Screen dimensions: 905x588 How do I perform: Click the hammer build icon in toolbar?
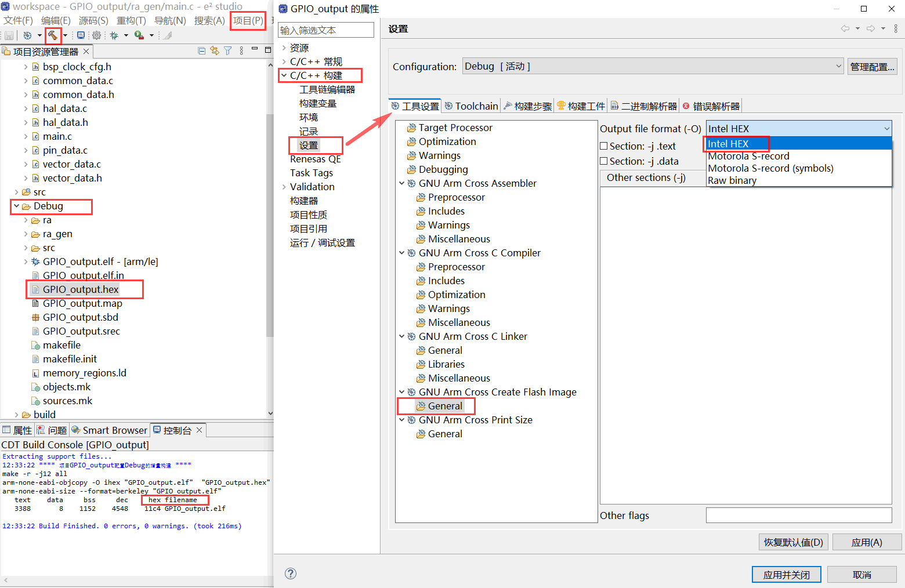(x=53, y=35)
